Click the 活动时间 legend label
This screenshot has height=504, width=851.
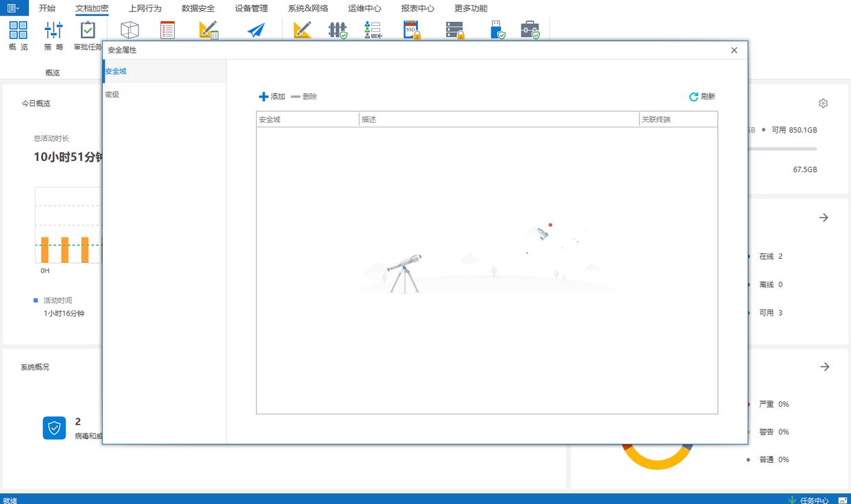(x=58, y=300)
